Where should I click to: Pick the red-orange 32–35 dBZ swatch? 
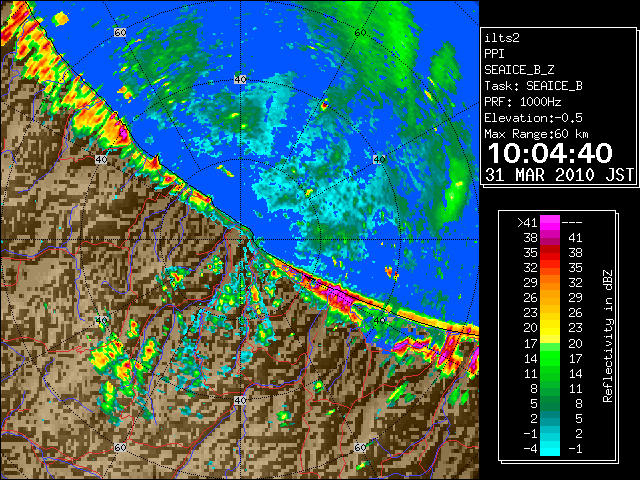click(550, 268)
